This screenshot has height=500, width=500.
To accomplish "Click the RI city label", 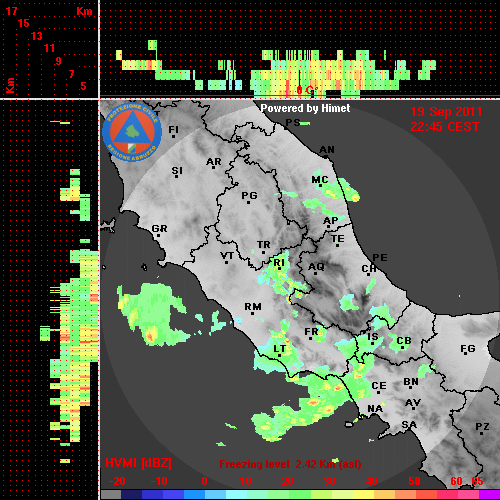I will pyautogui.click(x=279, y=263).
